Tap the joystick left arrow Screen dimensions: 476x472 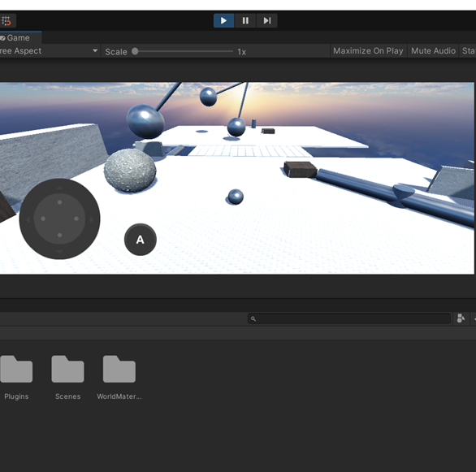28,219
